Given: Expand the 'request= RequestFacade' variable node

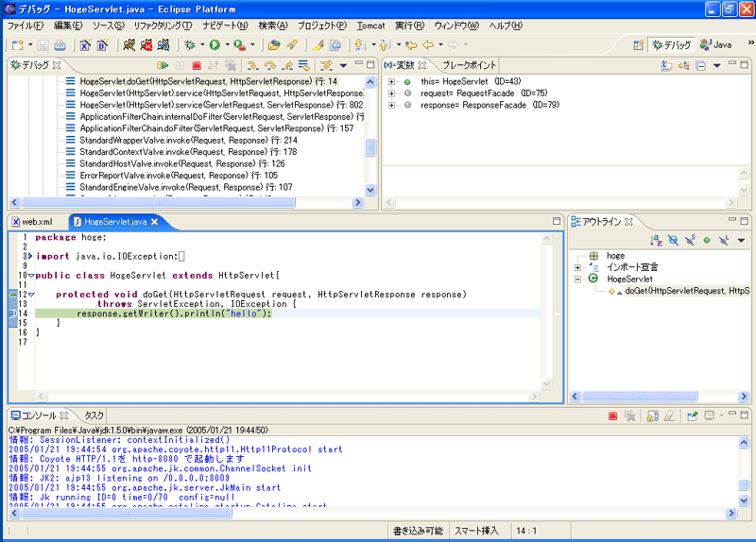Looking at the screenshot, I should tap(391, 93).
